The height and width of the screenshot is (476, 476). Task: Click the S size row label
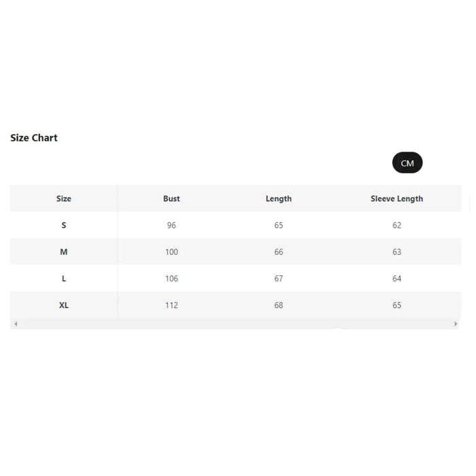(64, 225)
